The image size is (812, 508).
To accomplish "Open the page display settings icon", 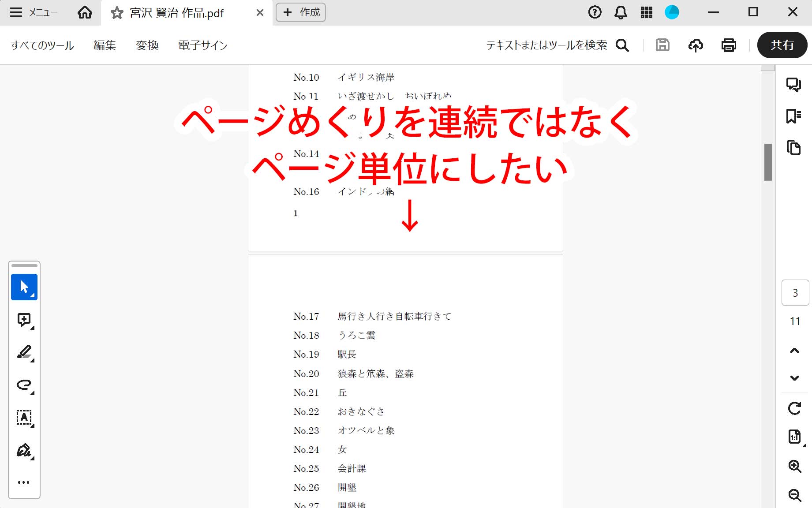I will coord(795,437).
